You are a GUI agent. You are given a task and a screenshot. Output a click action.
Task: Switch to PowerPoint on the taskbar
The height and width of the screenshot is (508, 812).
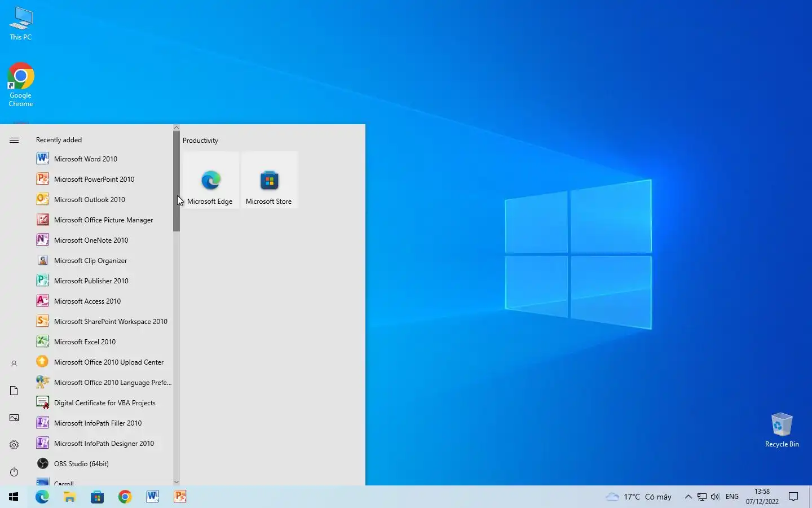pos(180,497)
